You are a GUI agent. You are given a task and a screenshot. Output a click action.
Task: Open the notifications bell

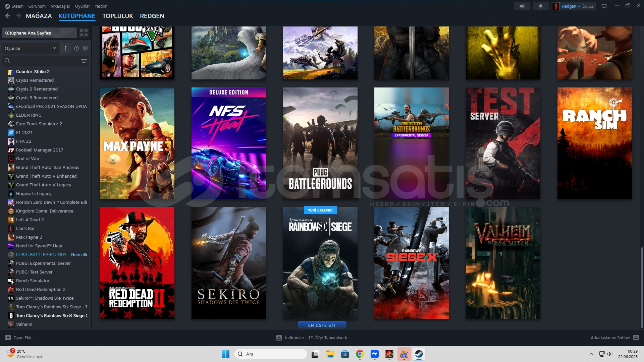coord(541,6)
